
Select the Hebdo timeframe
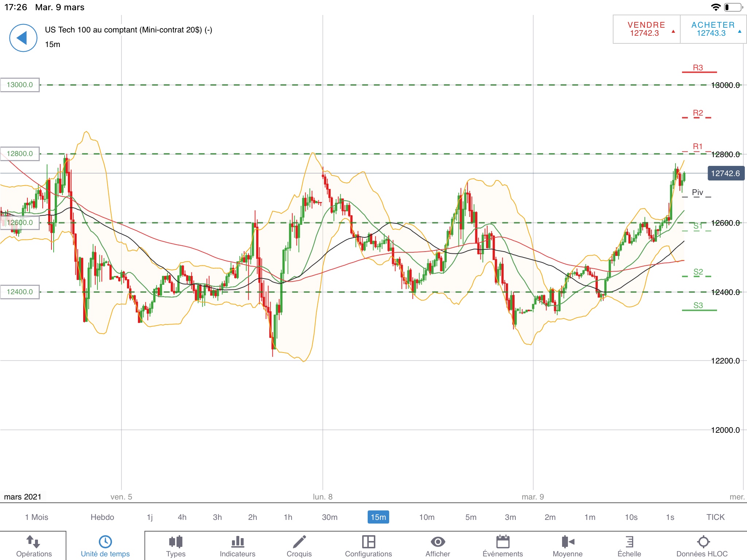[x=102, y=517]
